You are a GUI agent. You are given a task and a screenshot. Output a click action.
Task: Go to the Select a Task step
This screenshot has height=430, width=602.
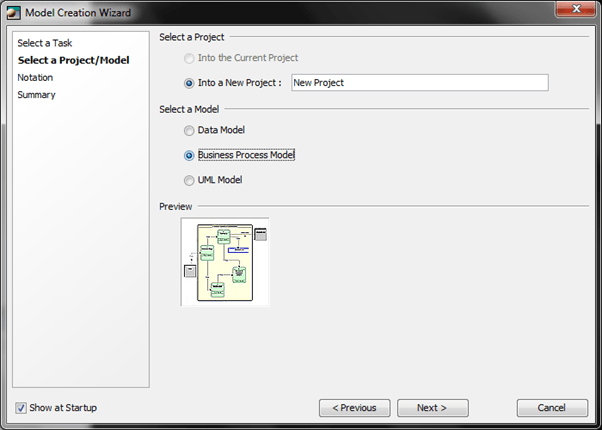(x=44, y=43)
